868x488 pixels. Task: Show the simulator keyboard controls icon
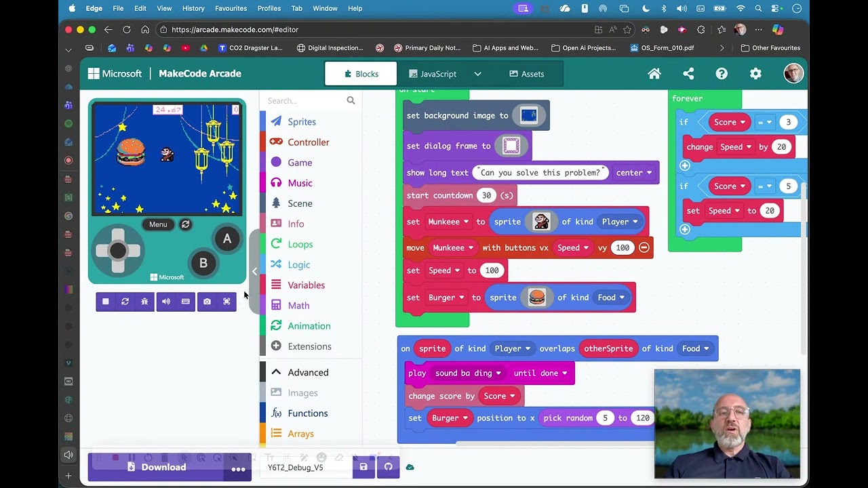(186, 302)
